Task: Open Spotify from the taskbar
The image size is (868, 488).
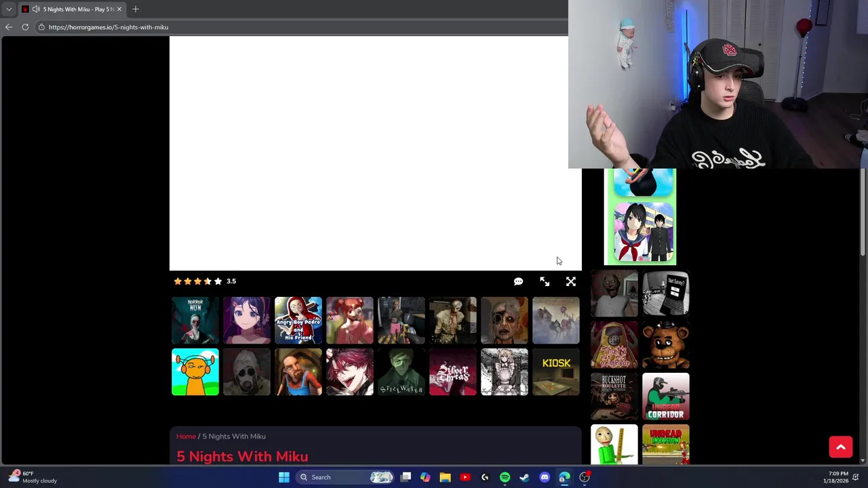Action: click(x=505, y=477)
